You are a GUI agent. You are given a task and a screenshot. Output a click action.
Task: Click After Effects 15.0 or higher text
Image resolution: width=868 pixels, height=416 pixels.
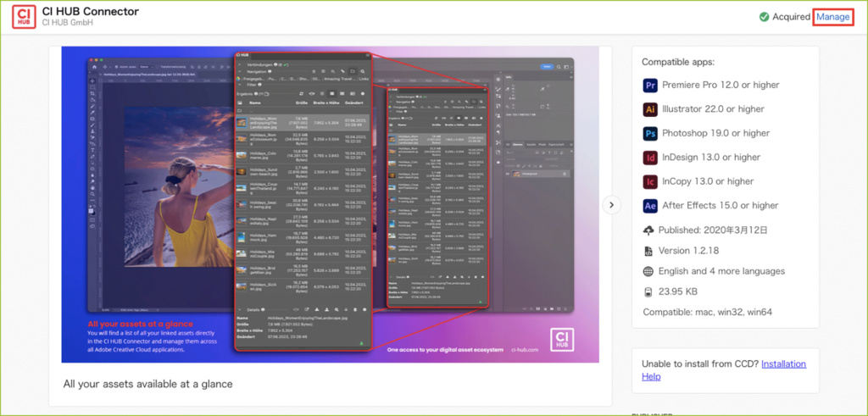coord(721,205)
